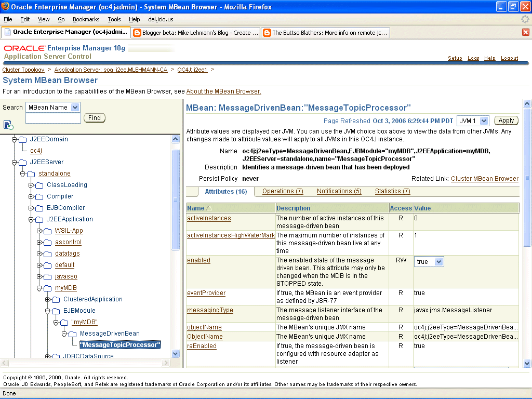The image size is (532, 399).
Task: Open the raEnabled attribute link
Action: tap(202, 345)
